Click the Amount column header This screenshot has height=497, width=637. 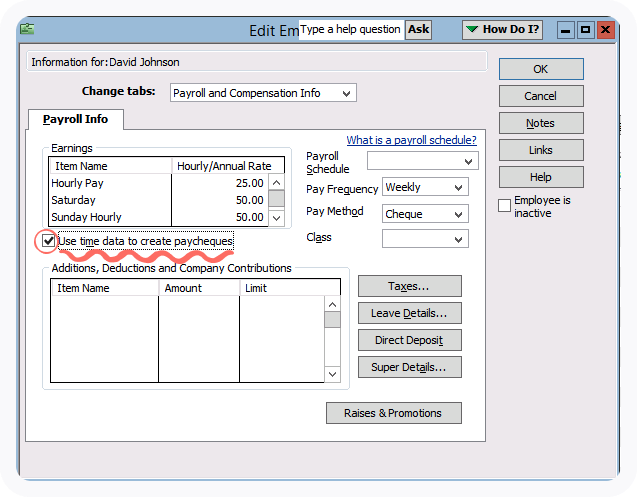point(199,288)
